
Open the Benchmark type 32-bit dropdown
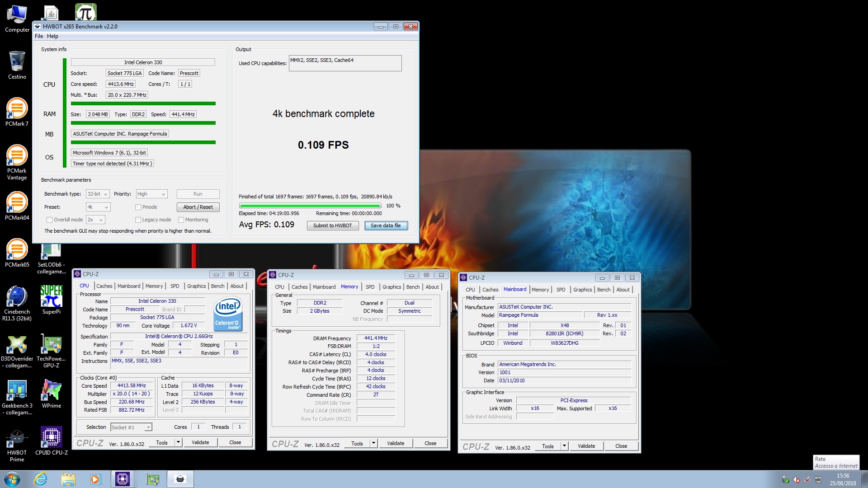click(x=98, y=194)
